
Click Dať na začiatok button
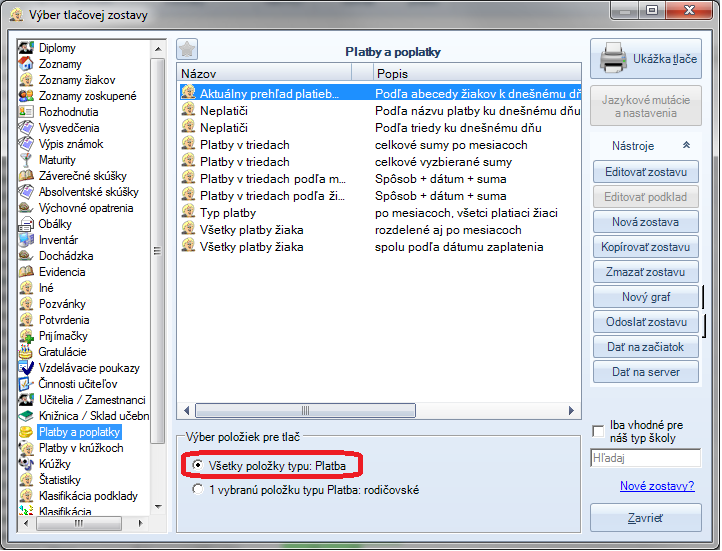click(x=646, y=347)
